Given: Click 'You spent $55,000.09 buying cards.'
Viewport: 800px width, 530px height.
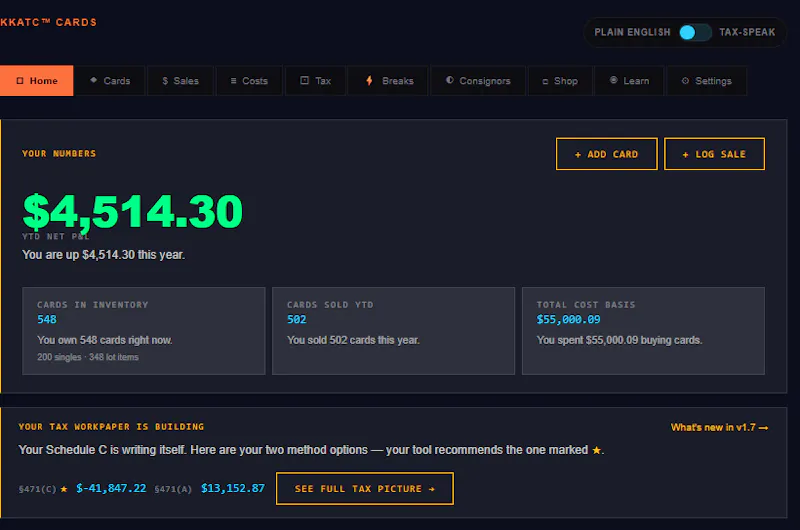Looking at the screenshot, I should tap(619, 340).
